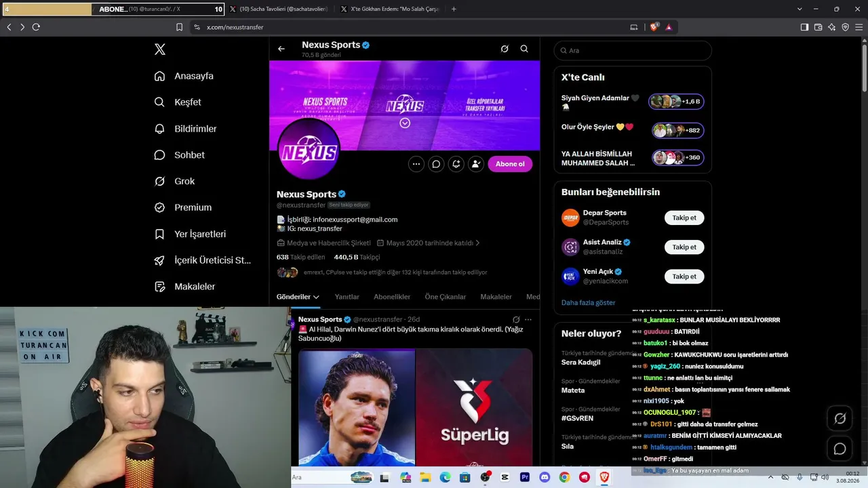Open the Leo AI sparkle icon
Viewport: 868px width, 488px height.
[x=831, y=27]
